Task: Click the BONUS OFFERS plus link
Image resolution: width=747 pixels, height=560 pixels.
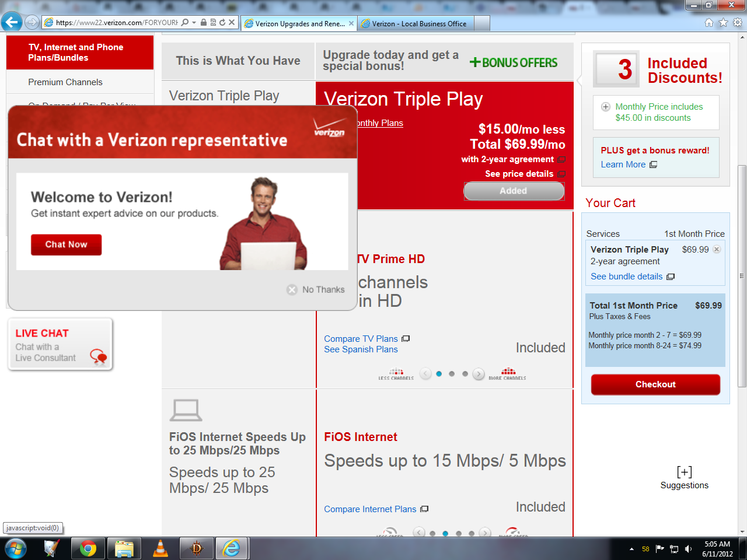Action: pyautogui.click(x=514, y=62)
